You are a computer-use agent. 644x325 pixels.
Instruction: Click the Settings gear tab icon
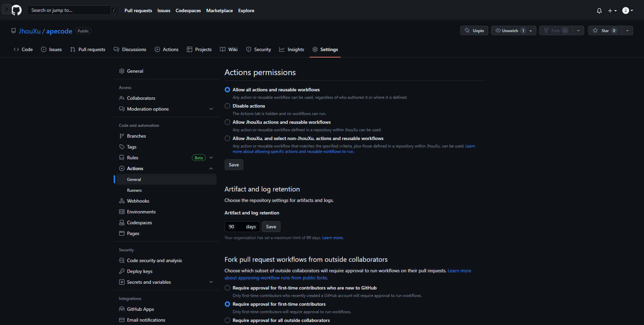(x=315, y=49)
